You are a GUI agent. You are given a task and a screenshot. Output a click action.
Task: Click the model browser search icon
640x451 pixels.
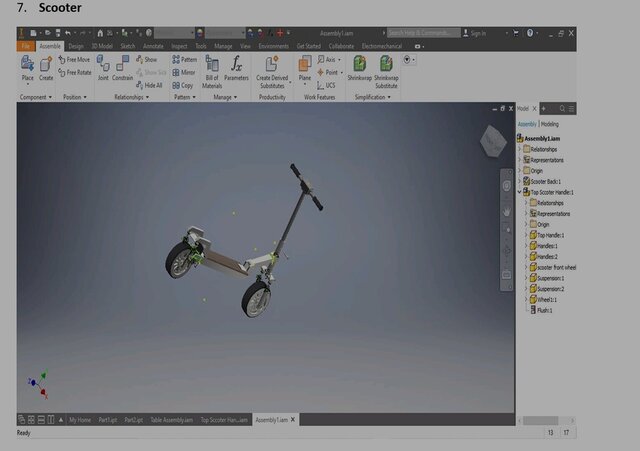click(x=562, y=109)
